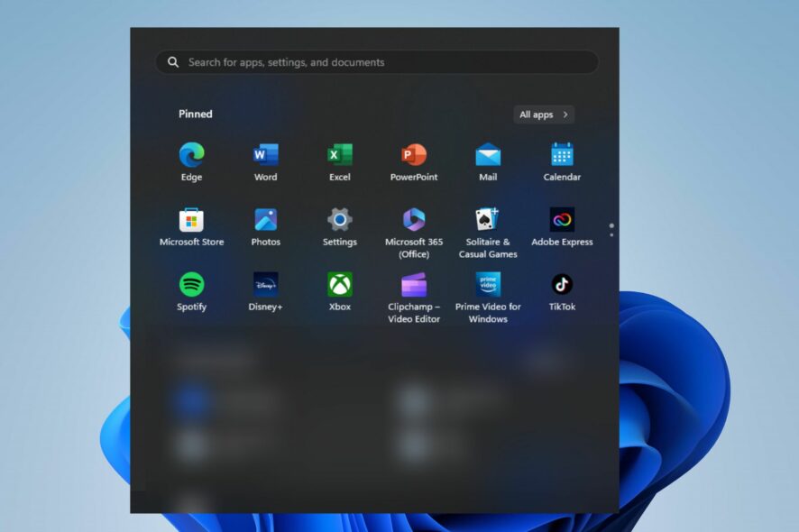Launch TikTok from pinned apps
Viewport: 799px width, 532px height.
[562, 291]
